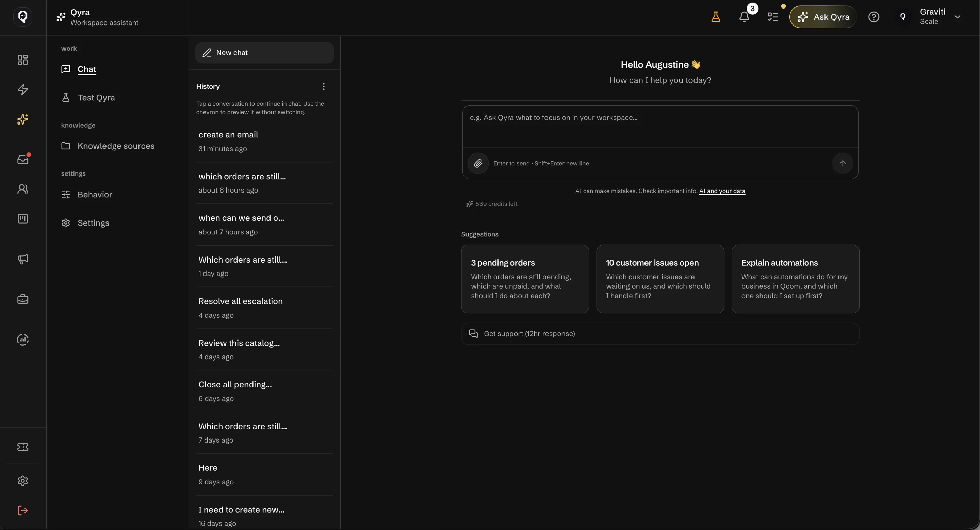Choose the Explain automations suggestion card
The image size is (980, 530).
(x=795, y=279)
